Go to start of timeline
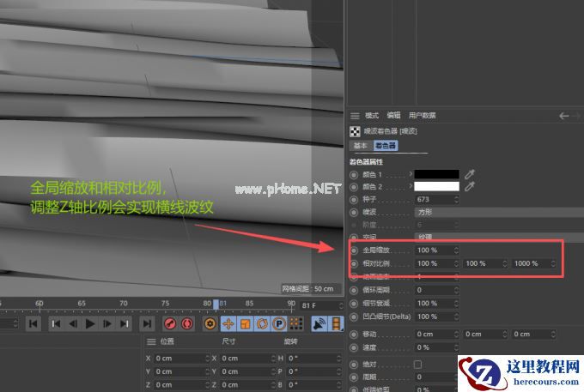Viewport: 584px width, 392px height. 33,323
